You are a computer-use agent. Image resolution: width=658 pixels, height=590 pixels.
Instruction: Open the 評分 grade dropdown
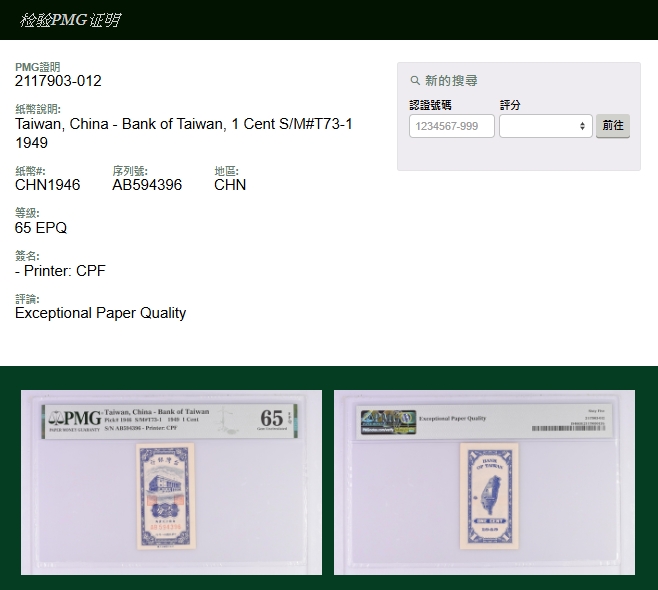(x=546, y=126)
